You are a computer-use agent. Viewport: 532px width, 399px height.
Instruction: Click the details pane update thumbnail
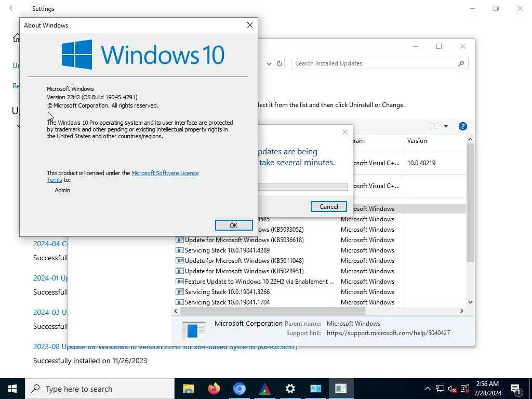click(193, 330)
